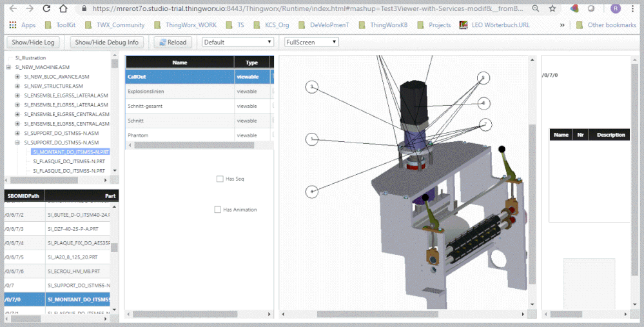Click the address bar URL

308,8
